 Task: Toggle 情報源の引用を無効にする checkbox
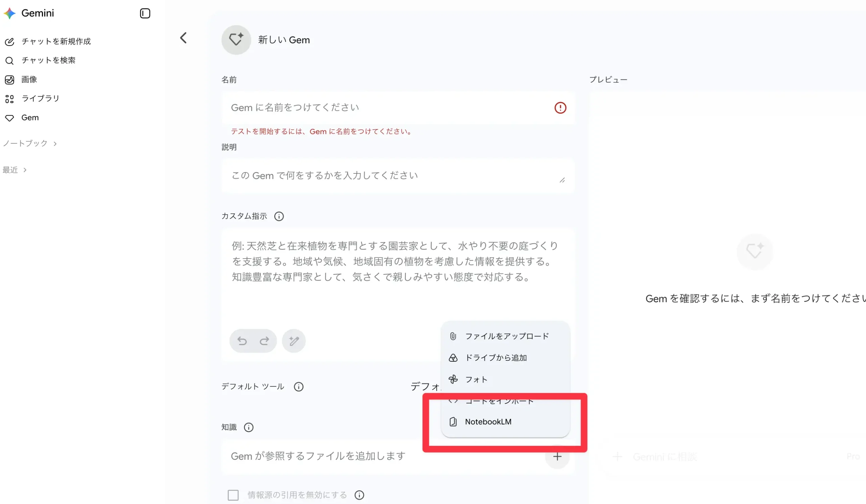point(233,495)
